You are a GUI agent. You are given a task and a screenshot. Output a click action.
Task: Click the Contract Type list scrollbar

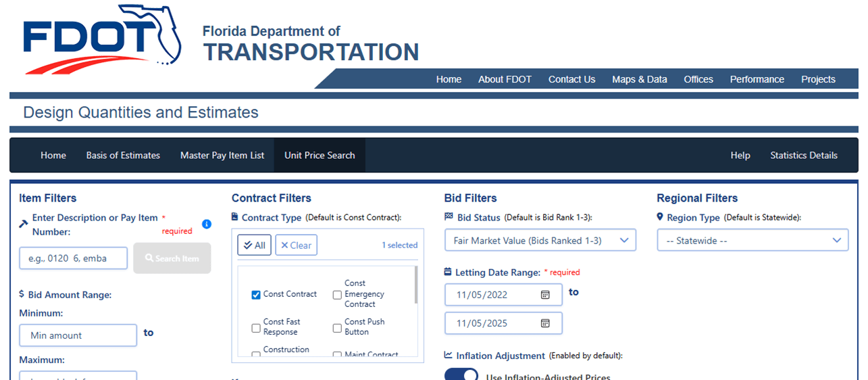[416, 285]
